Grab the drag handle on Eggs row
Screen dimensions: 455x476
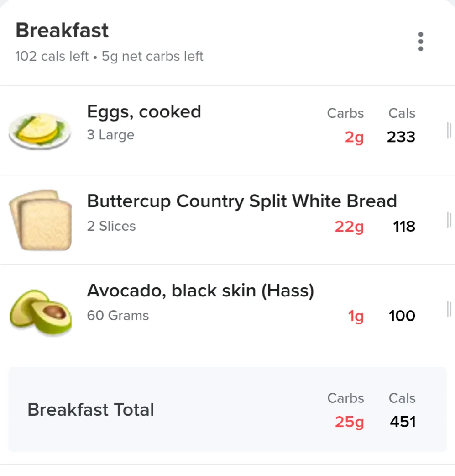point(449,130)
